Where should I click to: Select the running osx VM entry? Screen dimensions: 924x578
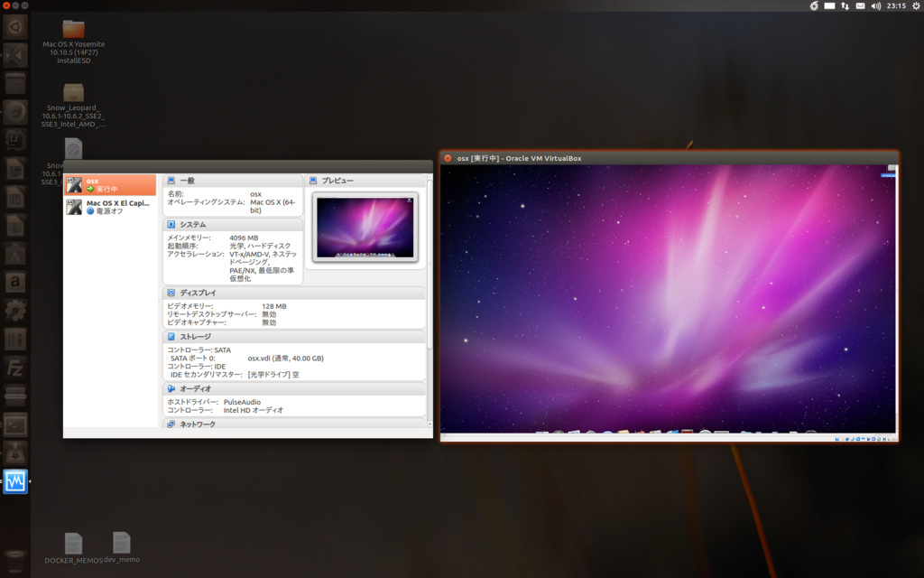pos(110,184)
